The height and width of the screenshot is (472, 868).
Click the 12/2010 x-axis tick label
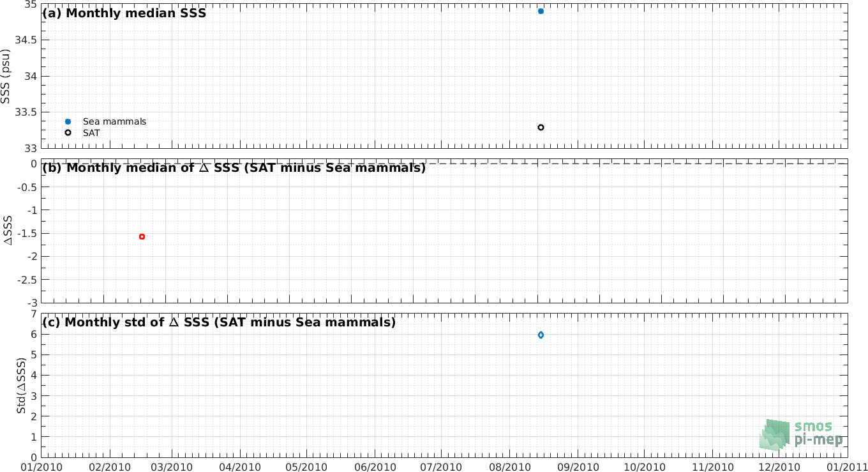click(x=778, y=466)
